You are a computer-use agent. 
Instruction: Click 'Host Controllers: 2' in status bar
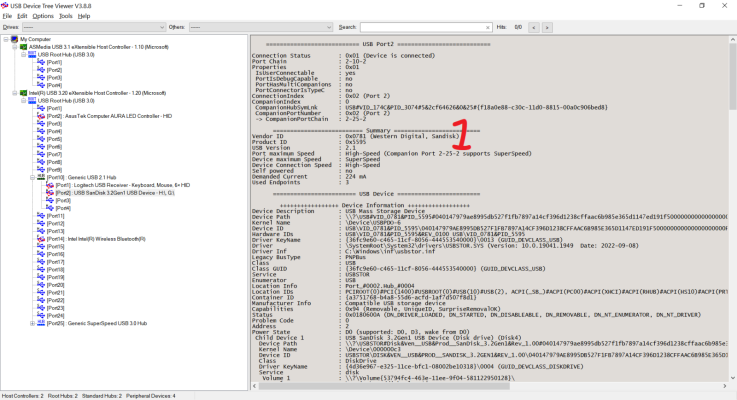point(23,396)
